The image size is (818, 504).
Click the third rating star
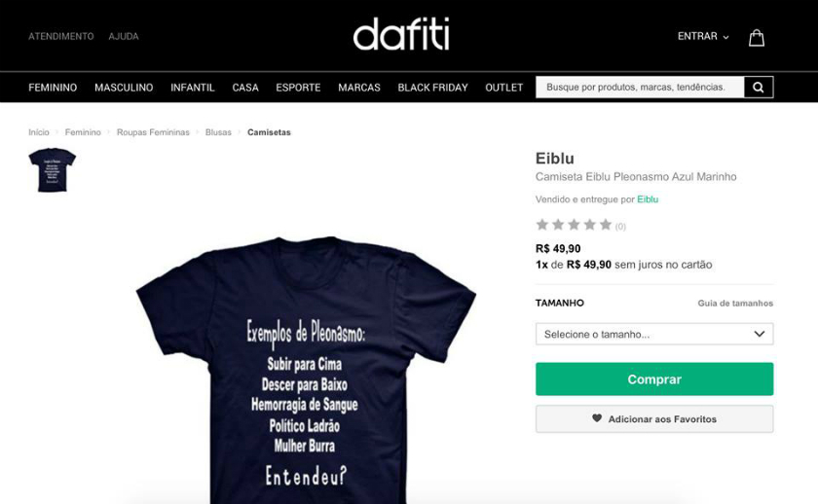click(x=574, y=225)
